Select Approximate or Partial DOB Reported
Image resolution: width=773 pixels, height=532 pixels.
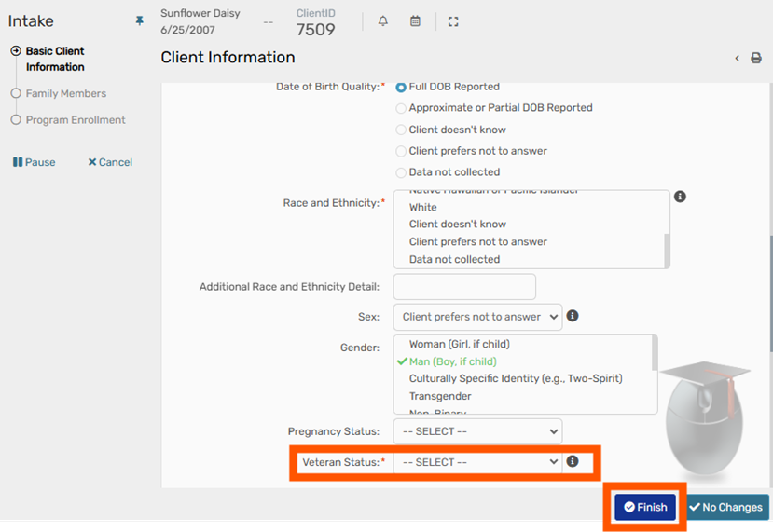tap(401, 108)
